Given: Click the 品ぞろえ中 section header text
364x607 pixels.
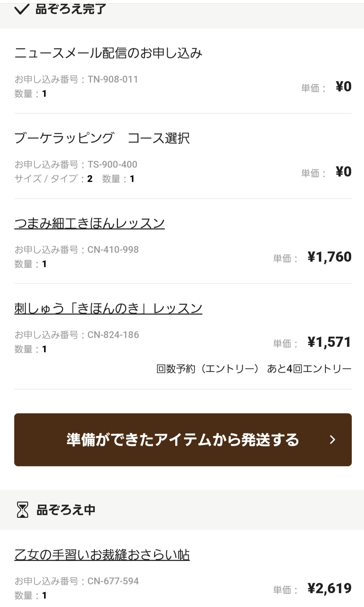Looking at the screenshot, I should pos(66,510).
